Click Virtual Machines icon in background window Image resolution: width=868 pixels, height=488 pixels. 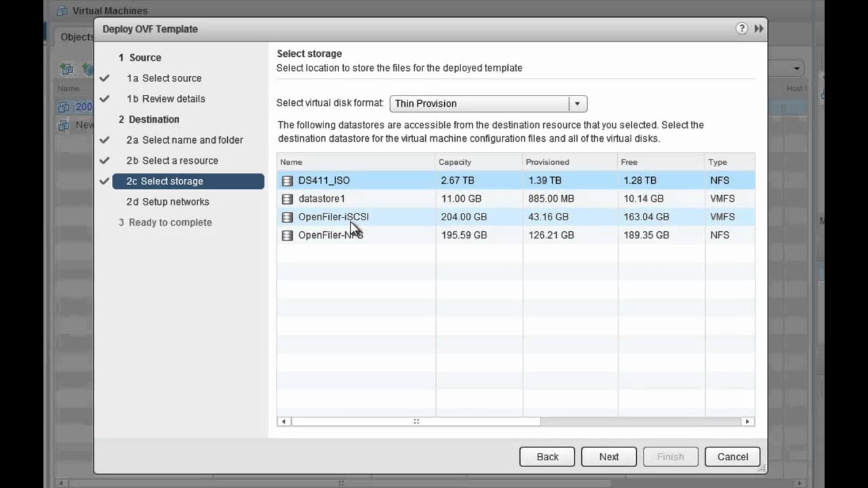(x=62, y=10)
